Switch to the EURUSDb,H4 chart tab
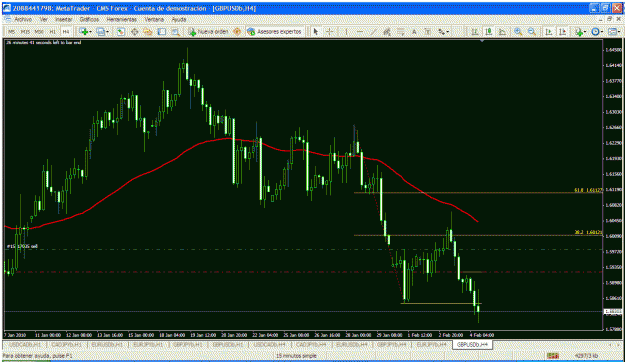625x362 pixels. pos(352,344)
